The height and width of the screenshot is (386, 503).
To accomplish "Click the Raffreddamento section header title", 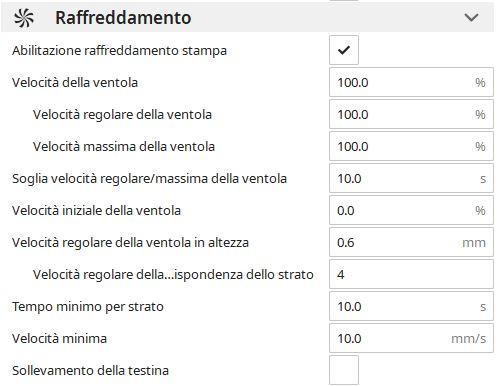I will 123,18.
